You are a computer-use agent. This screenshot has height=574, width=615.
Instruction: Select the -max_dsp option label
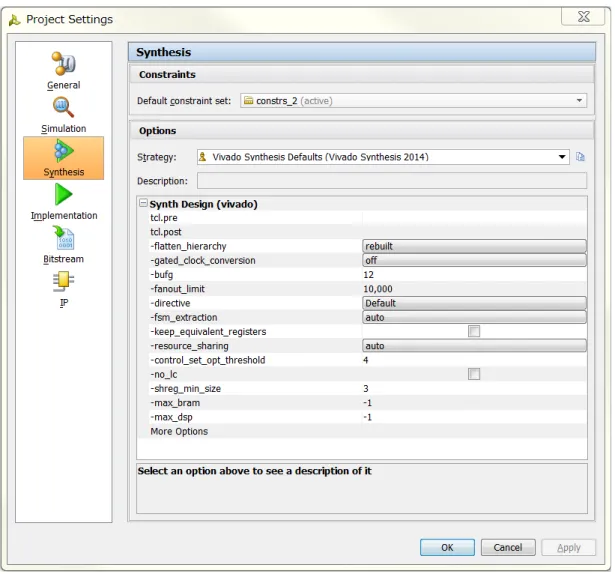(171, 417)
